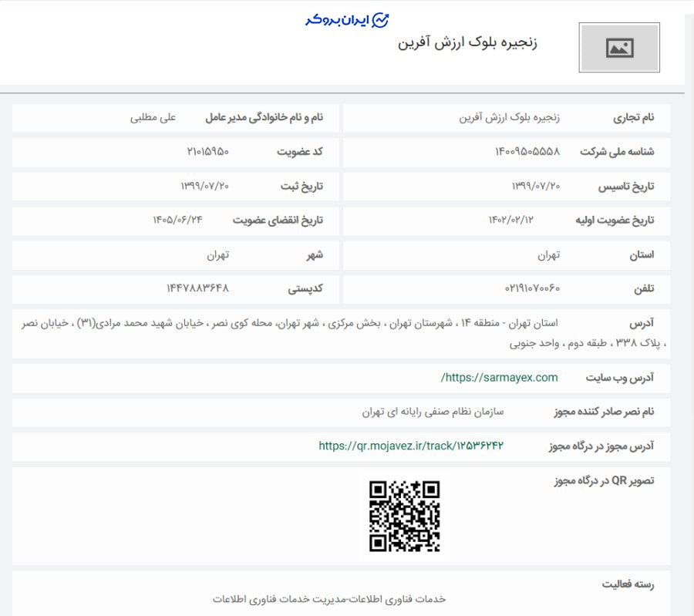
Task: Click the تصویر QR در درگاه مجوز label
Action: click(x=604, y=480)
